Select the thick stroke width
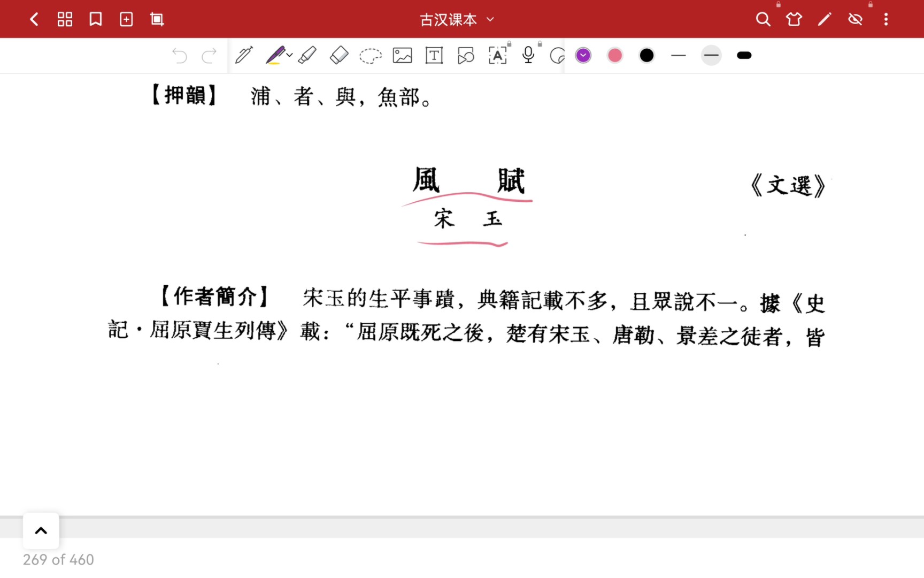This screenshot has height=578, width=924. 744,56
